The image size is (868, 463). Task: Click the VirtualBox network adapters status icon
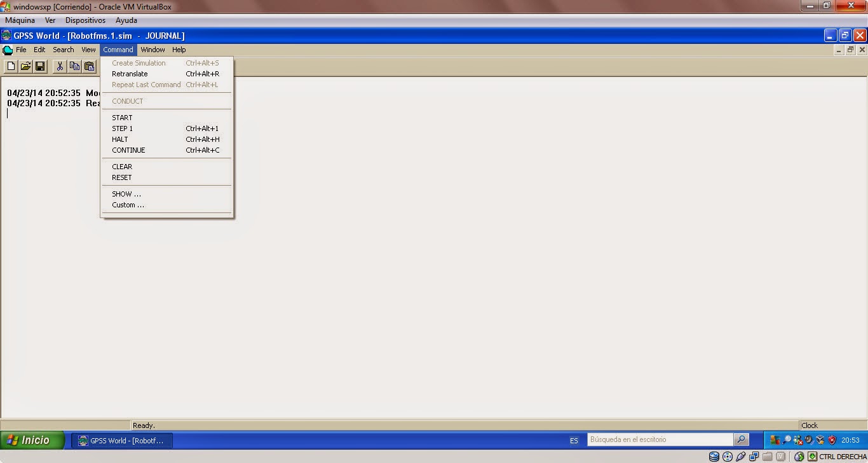point(754,456)
